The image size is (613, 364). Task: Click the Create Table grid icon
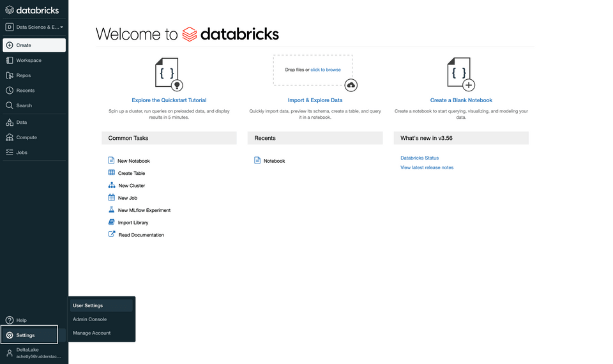pyautogui.click(x=111, y=173)
